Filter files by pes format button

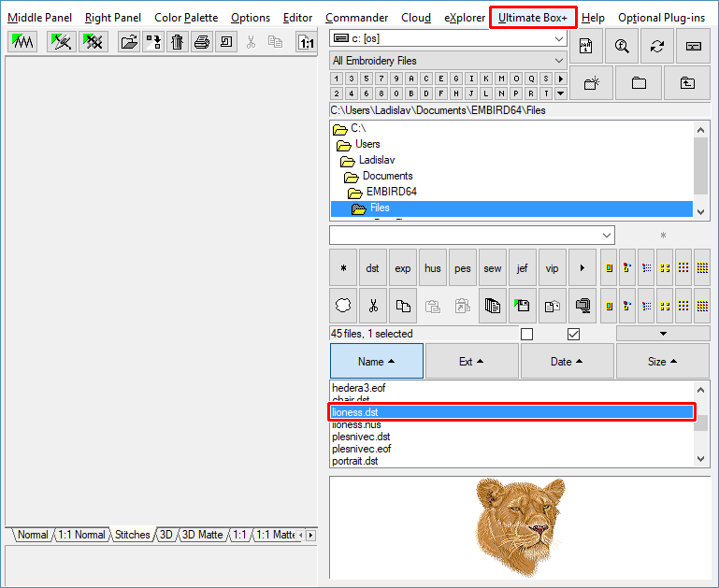pos(463,268)
